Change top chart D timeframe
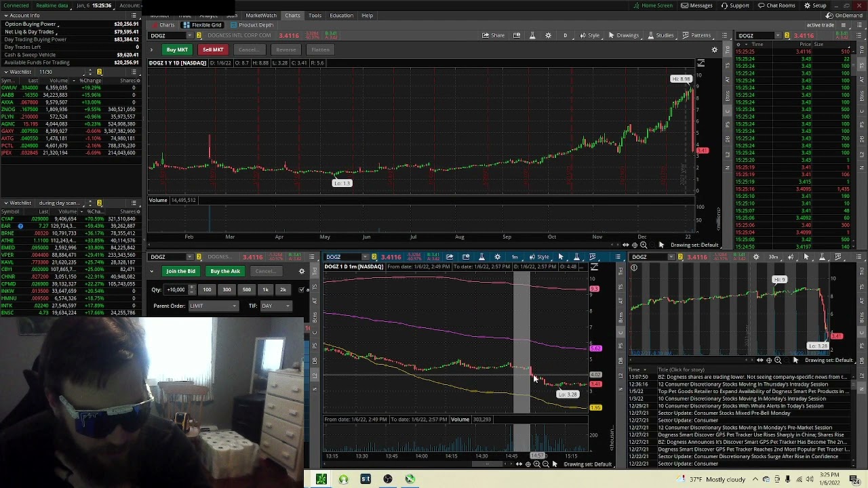The image size is (868, 488). 565,35
